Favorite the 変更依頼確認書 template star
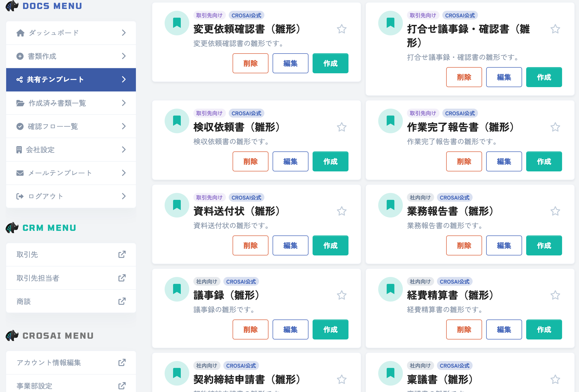The height and width of the screenshot is (392, 579). [342, 29]
